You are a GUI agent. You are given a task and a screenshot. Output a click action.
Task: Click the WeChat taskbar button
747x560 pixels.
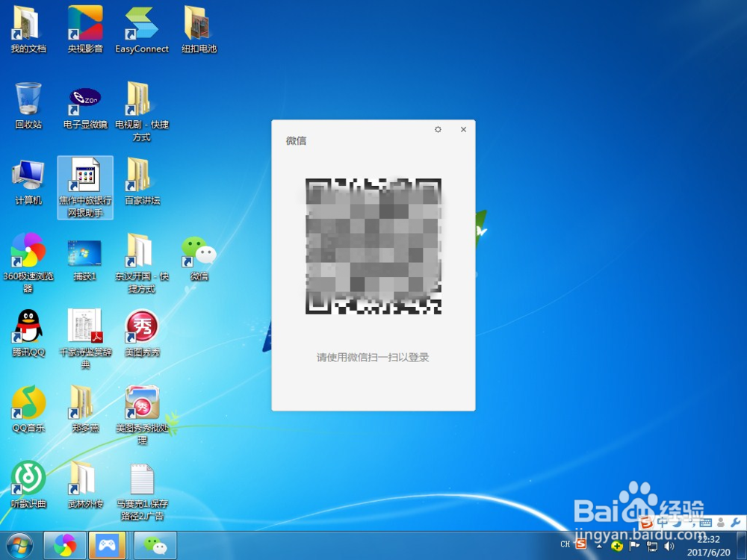155,546
